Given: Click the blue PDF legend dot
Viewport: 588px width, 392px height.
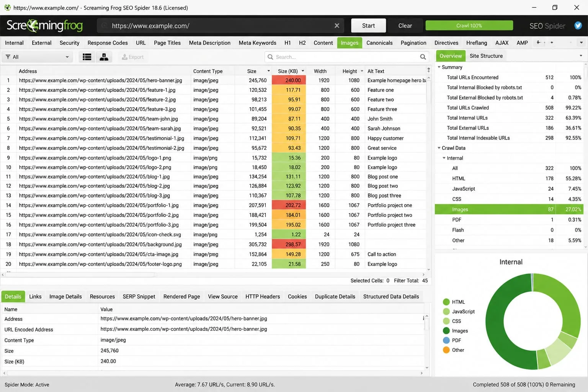Looking at the screenshot, I should (x=446, y=340).
